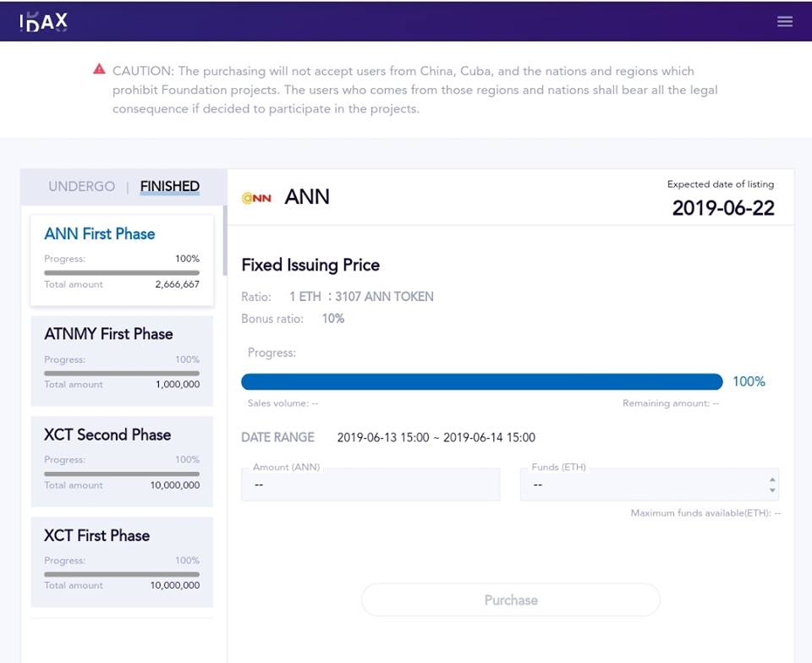Click the ANN token logo

point(256,198)
